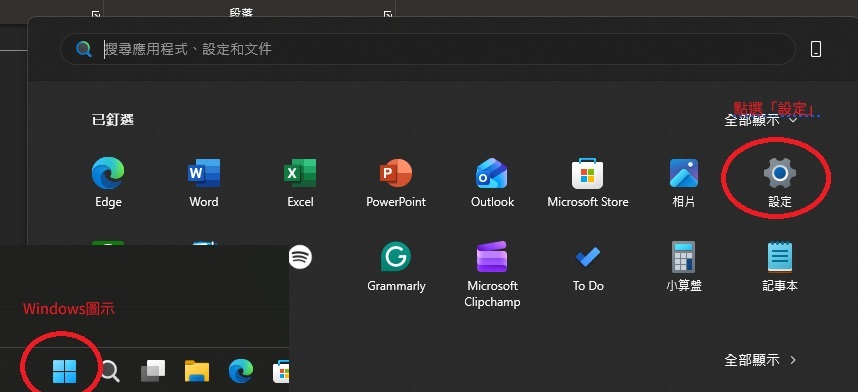The width and height of the screenshot is (858, 392).
Task: Launch Word from pinned apps
Action: [x=204, y=182]
